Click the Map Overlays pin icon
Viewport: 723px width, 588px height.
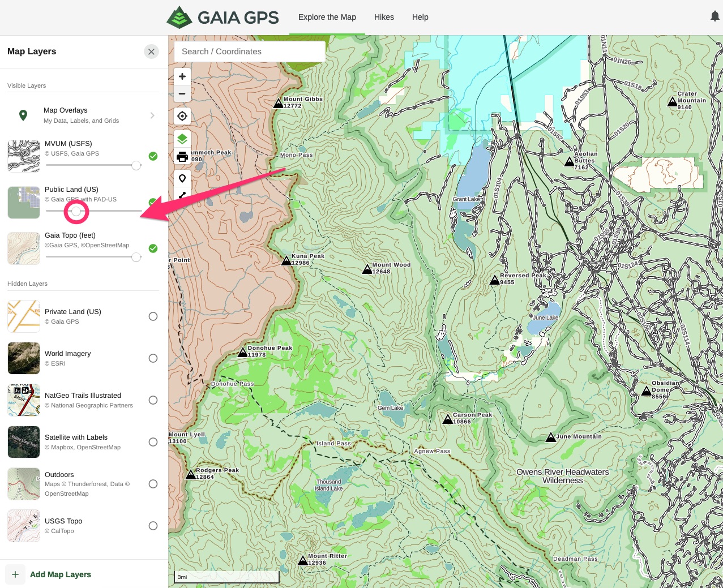(x=23, y=115)
